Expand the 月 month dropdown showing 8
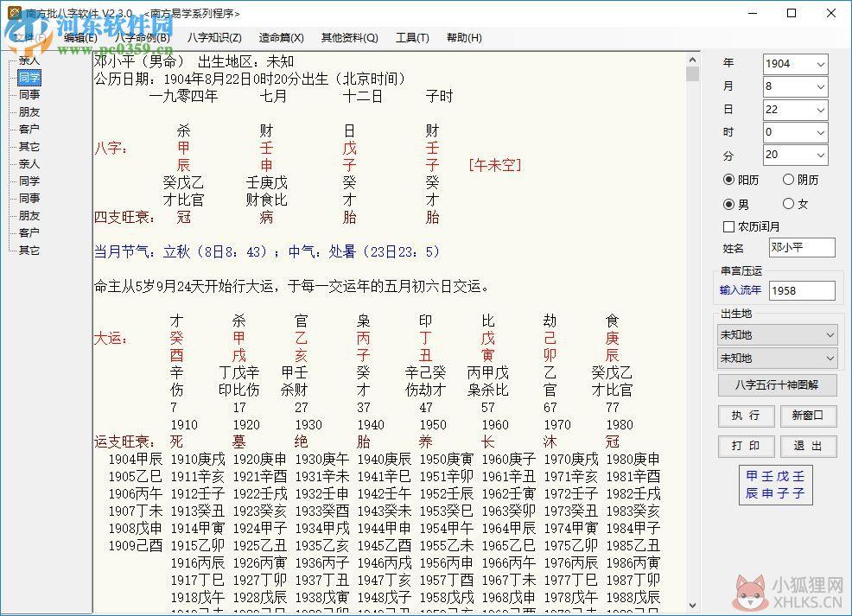The image size is (852, 616). point(821,87)
